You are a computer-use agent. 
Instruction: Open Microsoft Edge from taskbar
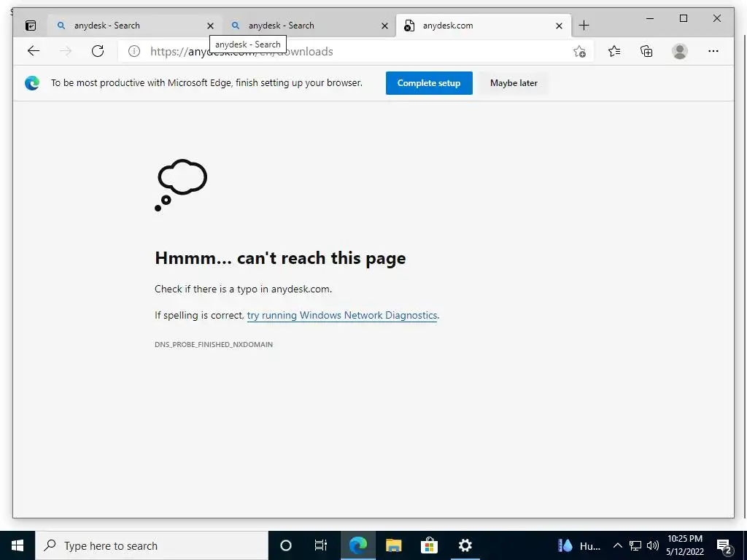click(x=357, y=545)
